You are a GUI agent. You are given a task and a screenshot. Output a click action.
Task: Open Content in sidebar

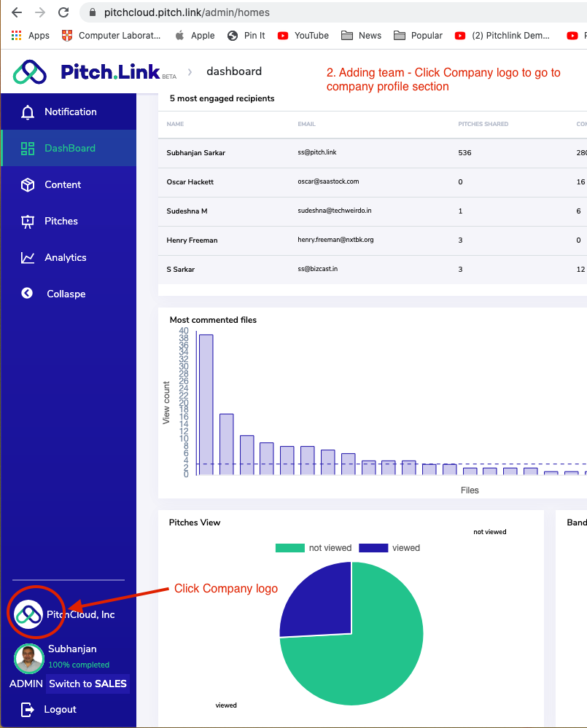point(63,185)
